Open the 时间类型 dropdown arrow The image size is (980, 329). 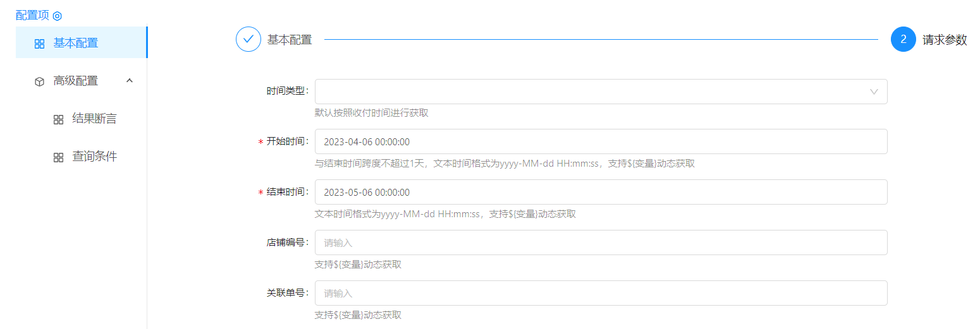click(874, 92)
